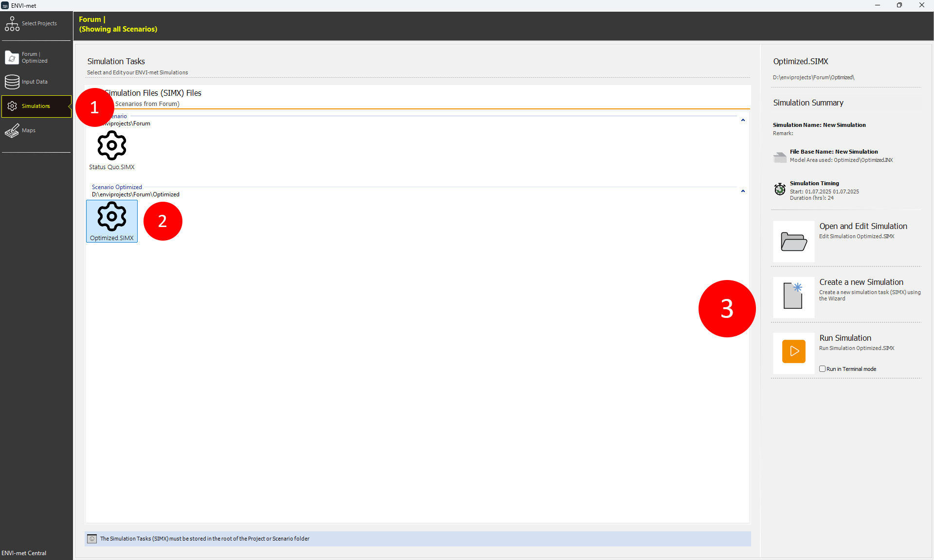The image size is (934, 560).
Task: Select the Status Quo.SIMX gear icon
Action: click(x=112, y=145)
